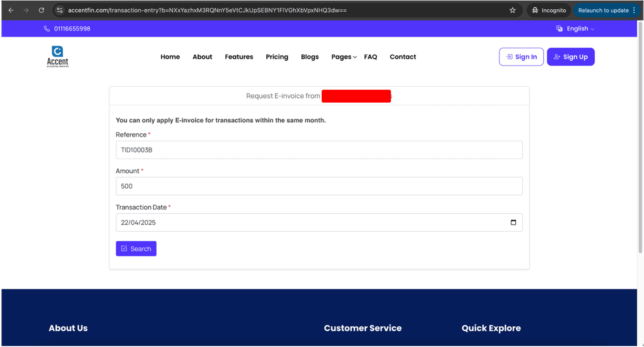Click the phone icon beside 01116655998
Image resolution: width=644 pixels, height=347 pixels.
pos(47,28)
